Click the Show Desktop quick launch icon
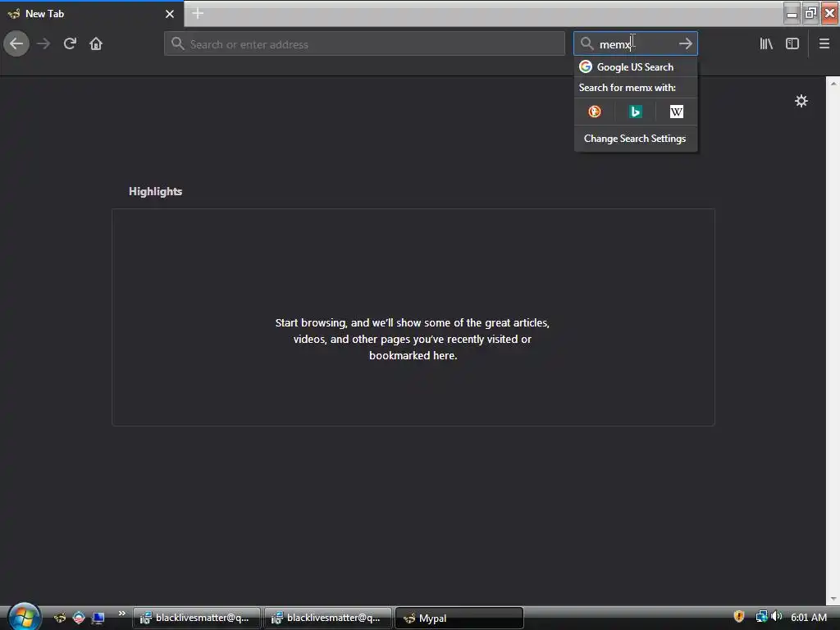Image resolution: width=840 pixels, height=630 pixels. [x=98, y=618]
